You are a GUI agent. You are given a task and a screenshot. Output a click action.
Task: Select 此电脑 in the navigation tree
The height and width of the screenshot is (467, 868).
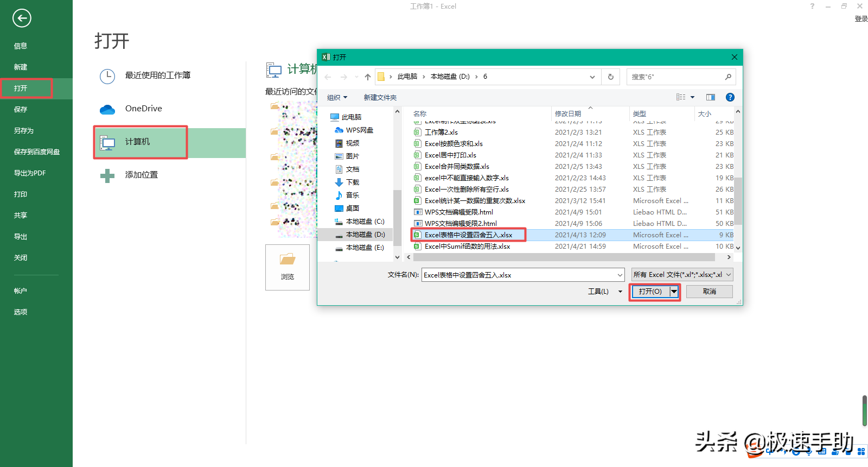(x=352, y=117)
